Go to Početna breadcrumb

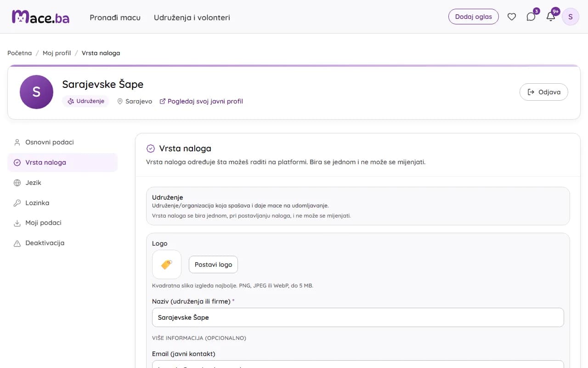coord(20,53)
